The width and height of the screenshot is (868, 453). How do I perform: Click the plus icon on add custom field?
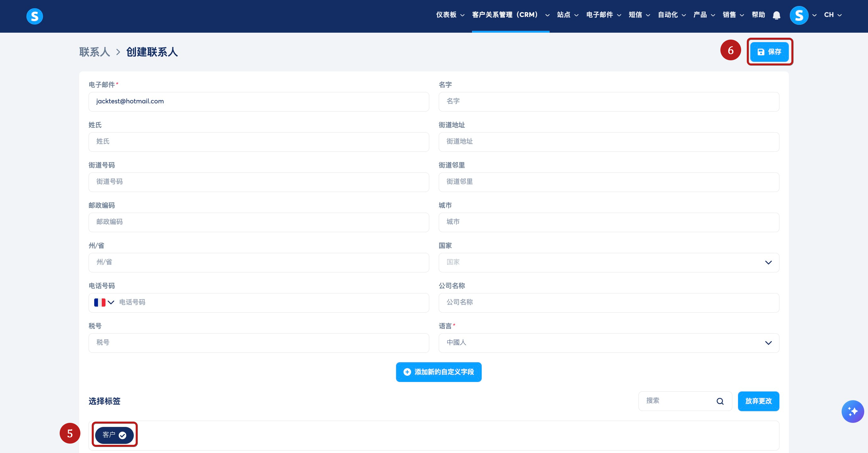tap(407, 372)
